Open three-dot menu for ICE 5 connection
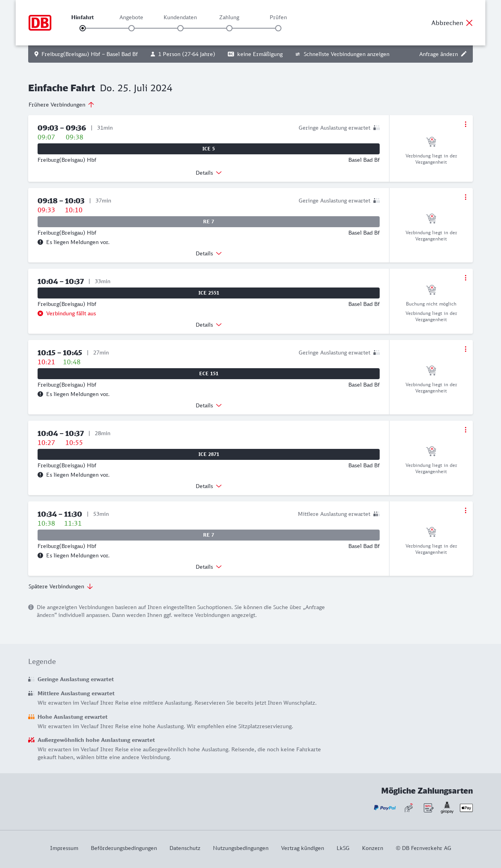The image size is (501, 868). (465, 124)
